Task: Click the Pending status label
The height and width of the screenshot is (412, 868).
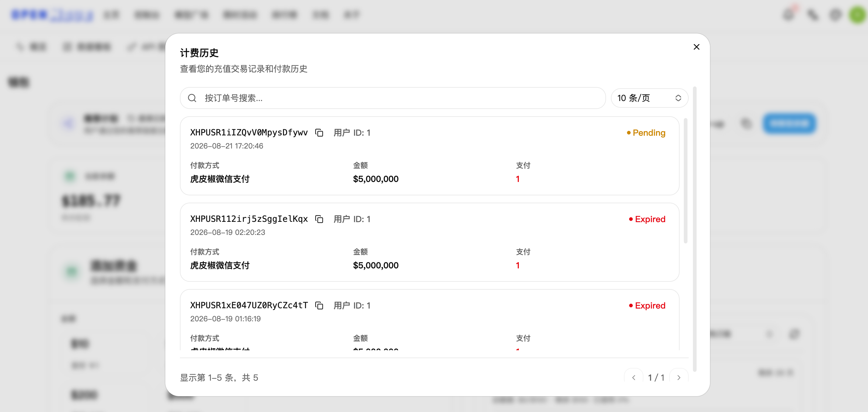Action: (646, 133)
